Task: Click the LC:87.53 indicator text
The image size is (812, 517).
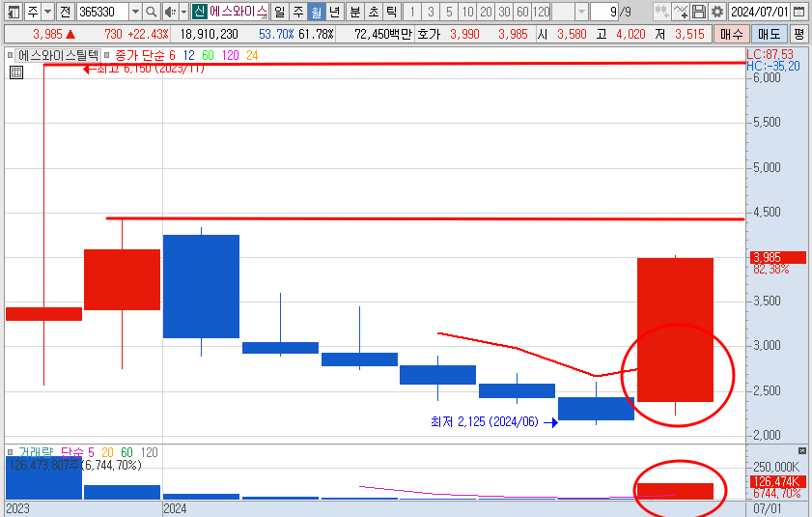Action: (770, 54)
